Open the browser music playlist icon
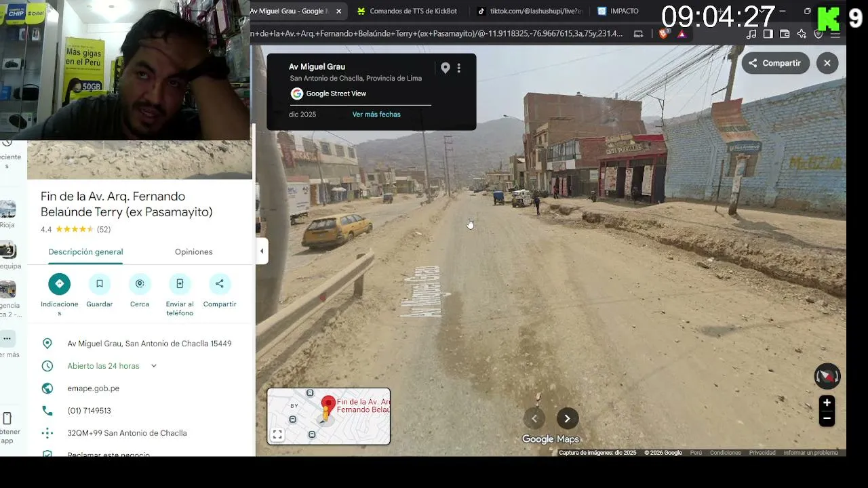 coord(751,34)
